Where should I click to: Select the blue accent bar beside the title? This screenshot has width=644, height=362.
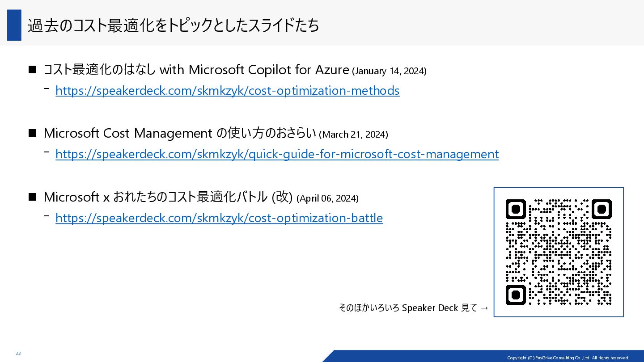[14, 25]
